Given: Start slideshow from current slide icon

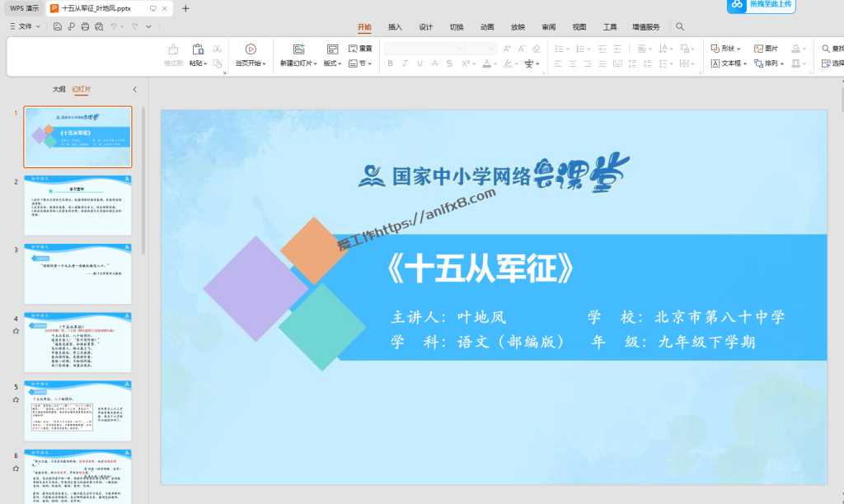Looking at the screenshot, I should click(251, 49).
